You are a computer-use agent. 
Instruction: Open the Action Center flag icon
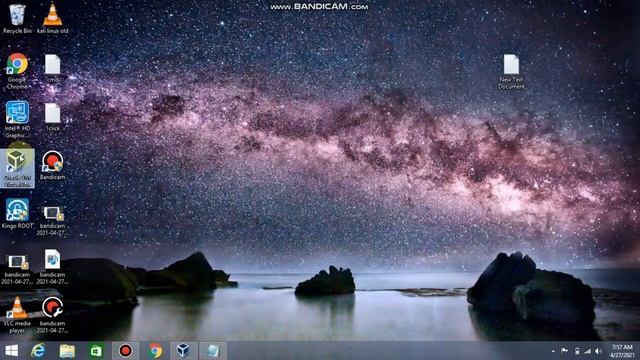(x=564, y=351)
